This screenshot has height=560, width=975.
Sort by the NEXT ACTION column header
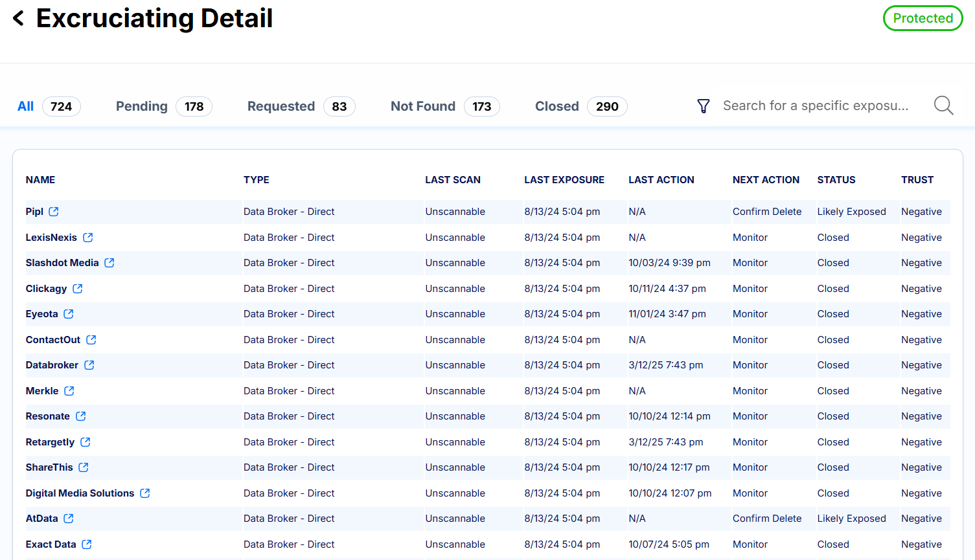[x=766, y=180]
